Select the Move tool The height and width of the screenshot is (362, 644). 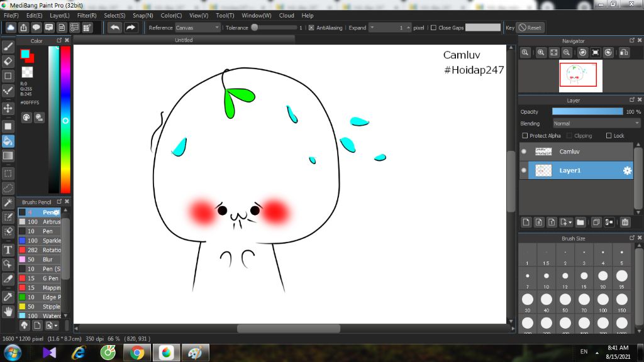point(8,108)
